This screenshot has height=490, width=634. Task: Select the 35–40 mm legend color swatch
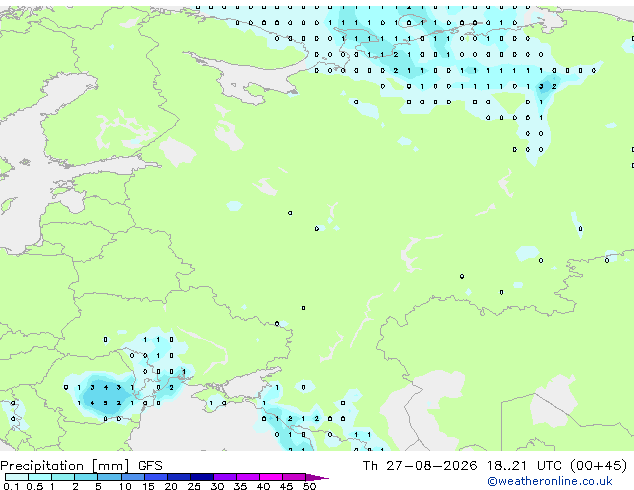247,477
